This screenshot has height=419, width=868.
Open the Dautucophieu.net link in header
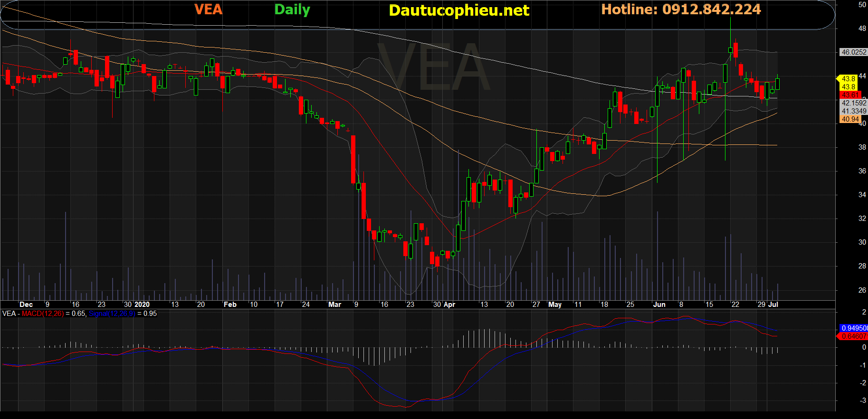point(458,10)
